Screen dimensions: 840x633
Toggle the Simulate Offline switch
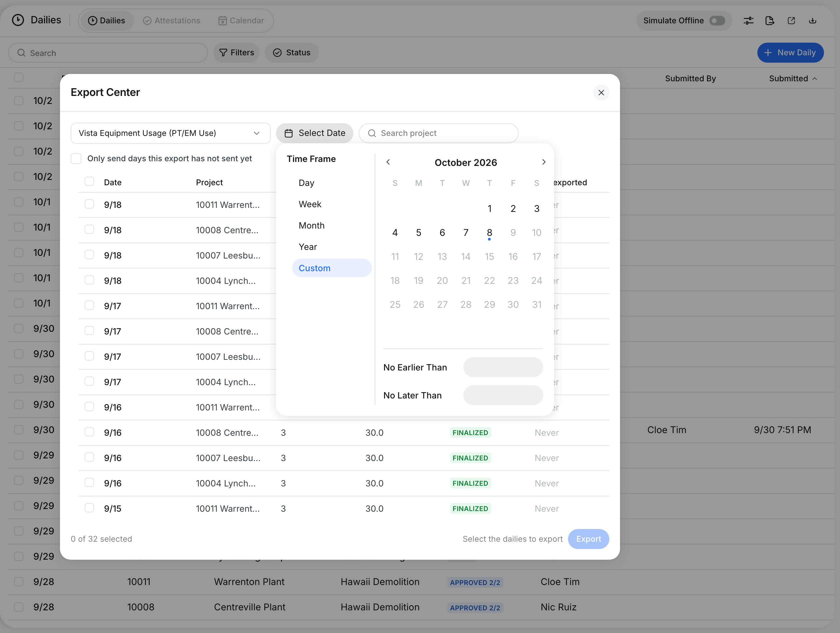coord(717,21)
